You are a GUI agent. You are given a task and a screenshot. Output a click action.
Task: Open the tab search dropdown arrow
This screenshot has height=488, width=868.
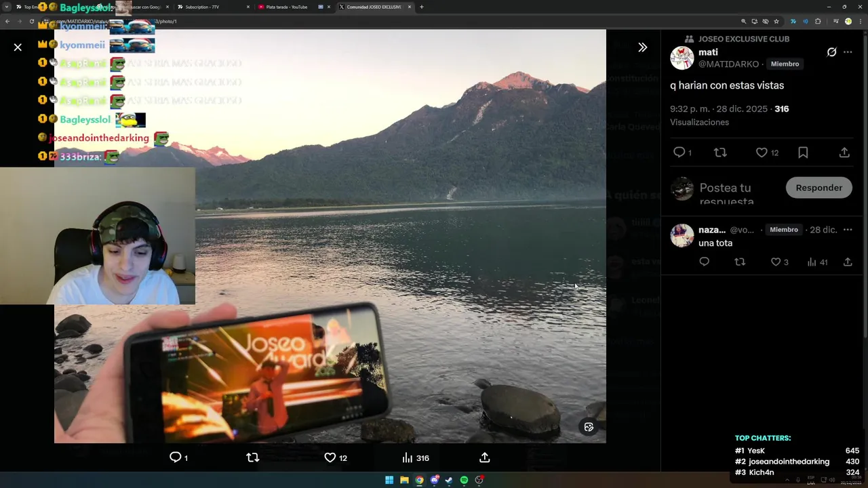coord(7,7)
